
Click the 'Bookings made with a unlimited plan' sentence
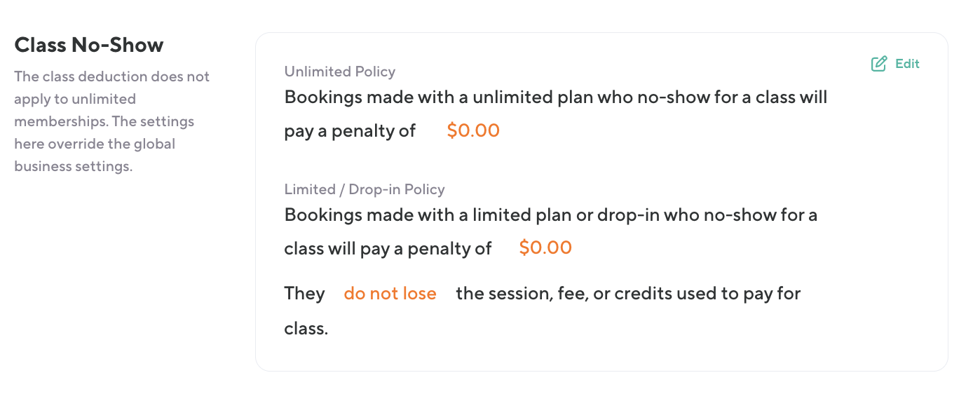point(555,97)
